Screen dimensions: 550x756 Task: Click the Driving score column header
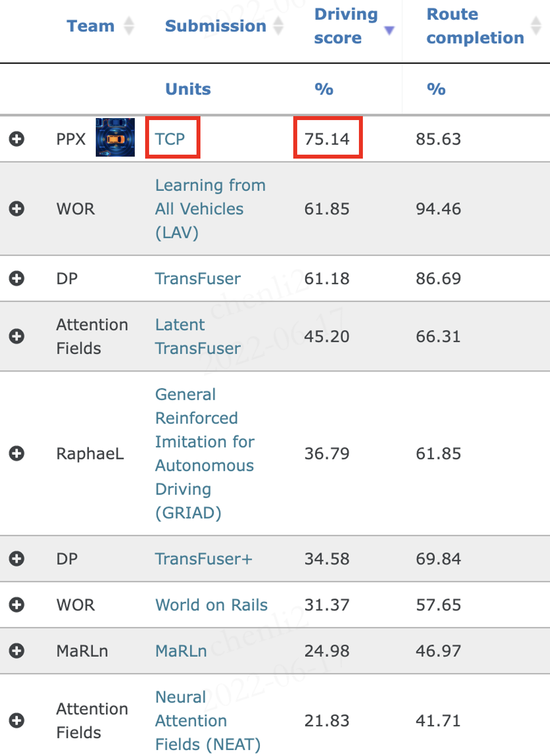click(x=346, y=26)
